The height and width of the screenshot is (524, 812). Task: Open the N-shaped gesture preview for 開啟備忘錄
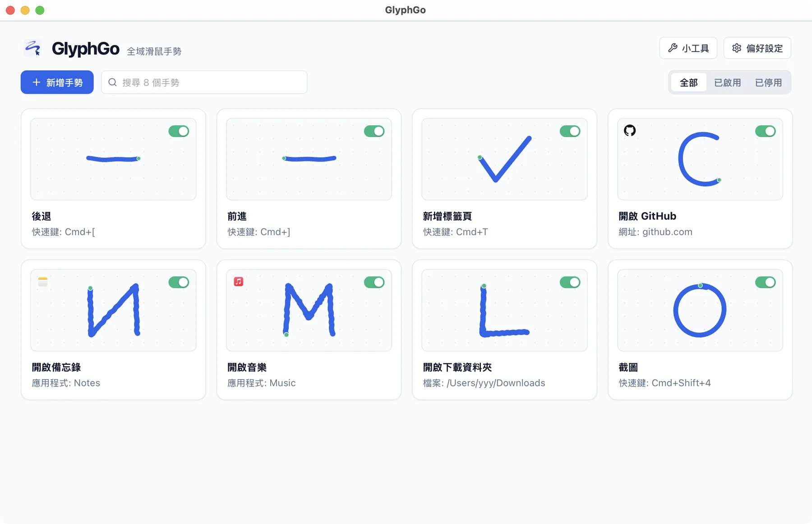(x=113, y=310)
